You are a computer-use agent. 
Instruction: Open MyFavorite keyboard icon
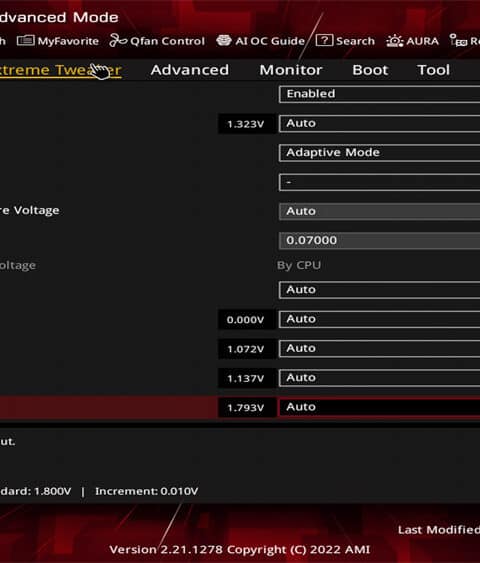click(x=25, y=41)
